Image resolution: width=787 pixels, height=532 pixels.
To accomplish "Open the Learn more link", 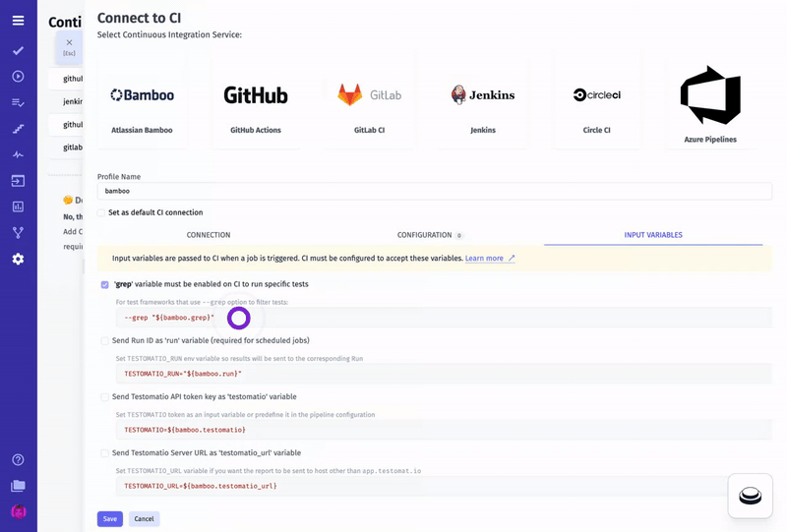I will pos(490,258).
